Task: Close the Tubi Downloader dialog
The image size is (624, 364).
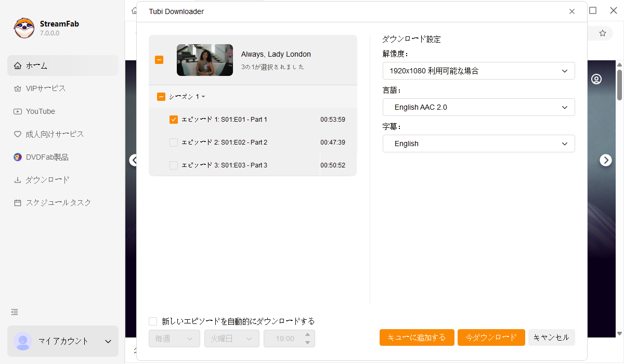Action: coord(572,11)
